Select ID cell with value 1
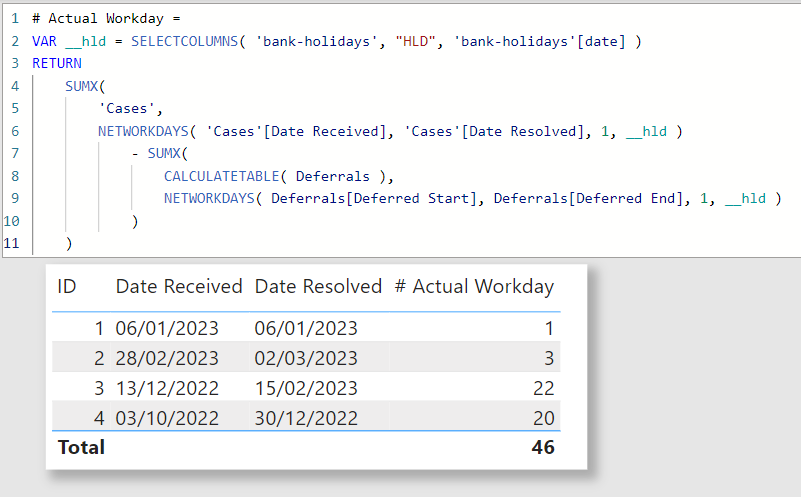 [x=99, y=328]
